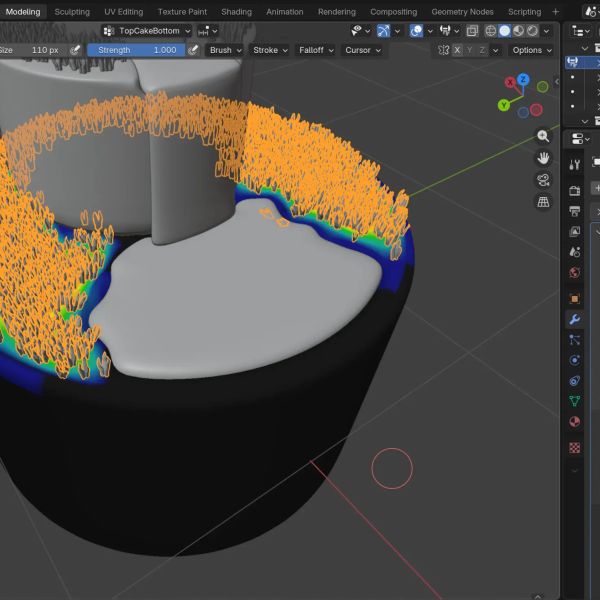
Task: Open the Output properties printer icon
Action: pos(574,211)
